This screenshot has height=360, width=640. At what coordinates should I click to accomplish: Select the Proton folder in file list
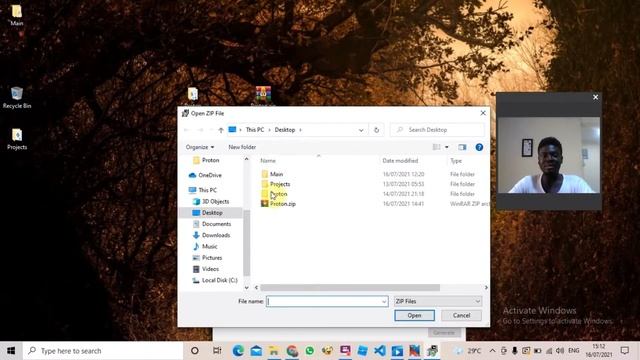pos(278,194)
